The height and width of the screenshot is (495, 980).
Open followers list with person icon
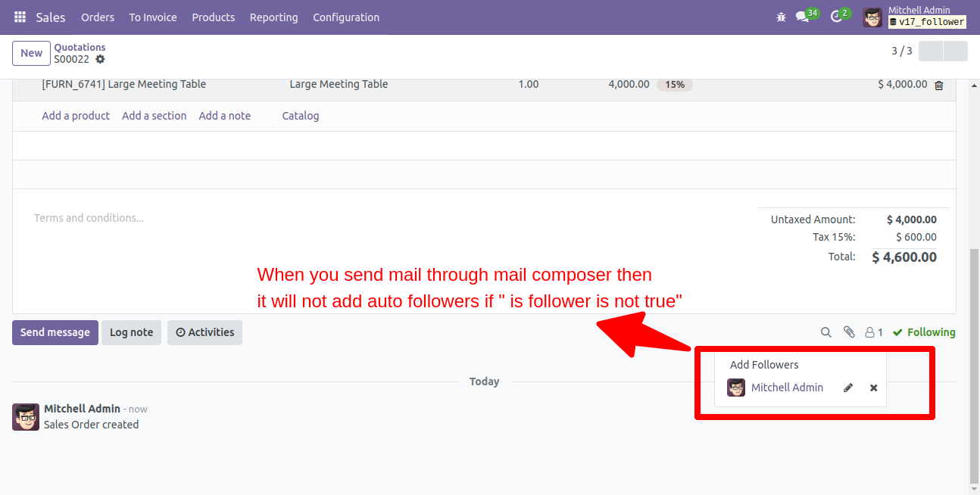(869, 332)
